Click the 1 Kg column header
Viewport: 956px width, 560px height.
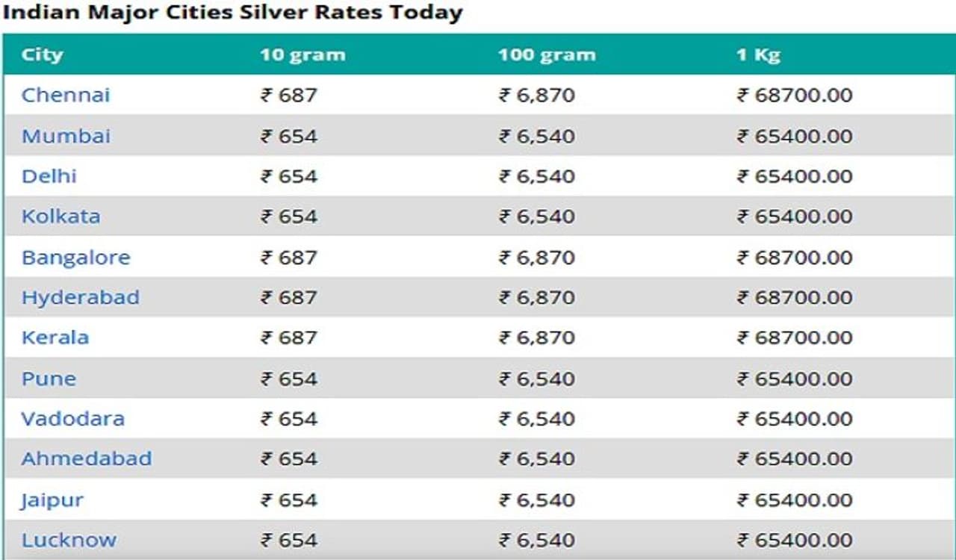point(758,55)
